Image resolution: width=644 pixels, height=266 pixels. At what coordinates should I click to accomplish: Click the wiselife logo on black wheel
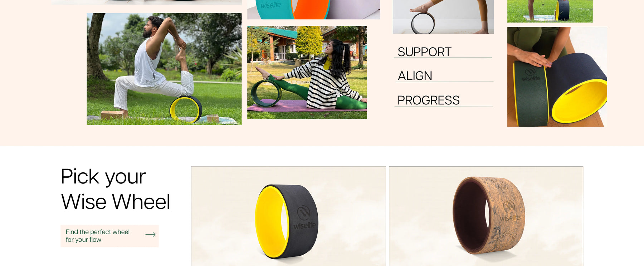click(304, 218)
